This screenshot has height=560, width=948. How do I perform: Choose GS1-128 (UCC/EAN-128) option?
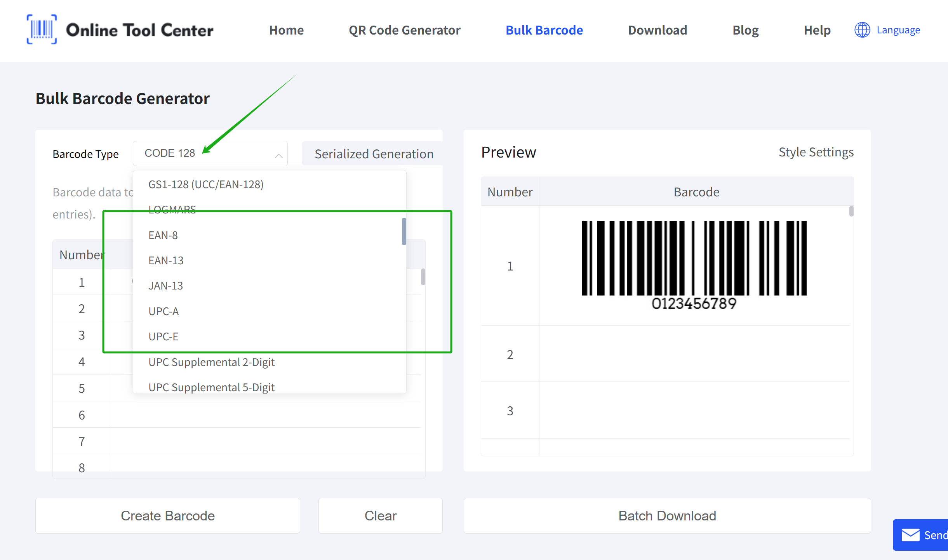pos(206,184)
